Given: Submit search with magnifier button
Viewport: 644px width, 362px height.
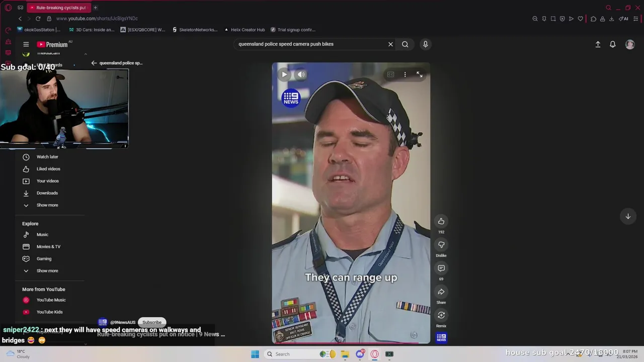Looking at the screenshot, I should pyautogui.click(x=405, y=44).
